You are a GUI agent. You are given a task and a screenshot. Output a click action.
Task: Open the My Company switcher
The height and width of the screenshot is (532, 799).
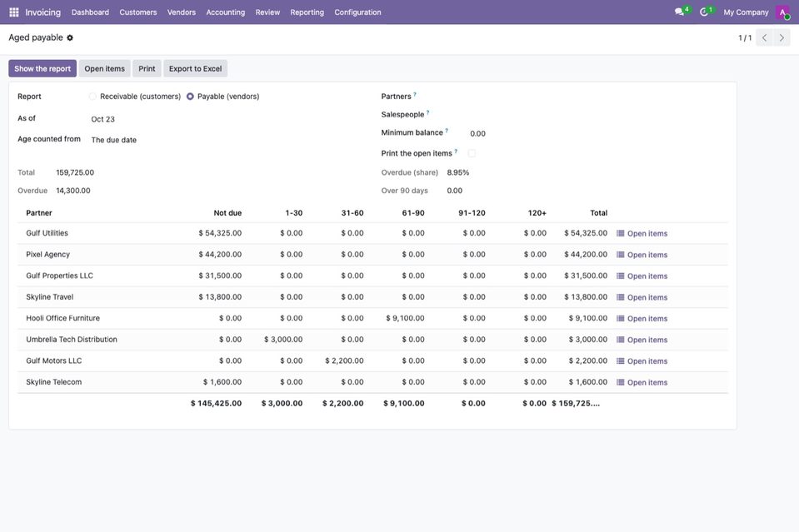click(x=746, y=12)
